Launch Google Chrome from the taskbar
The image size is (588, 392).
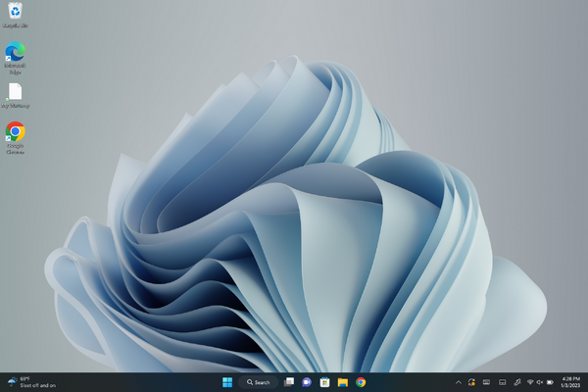(361, 382)
